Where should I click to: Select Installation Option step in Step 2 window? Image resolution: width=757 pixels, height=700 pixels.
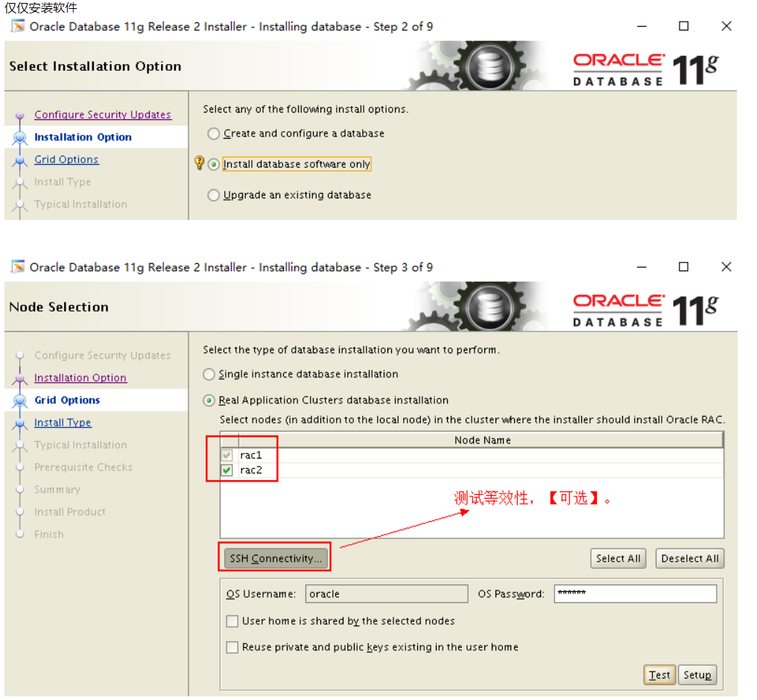click(x=83, y=137)
